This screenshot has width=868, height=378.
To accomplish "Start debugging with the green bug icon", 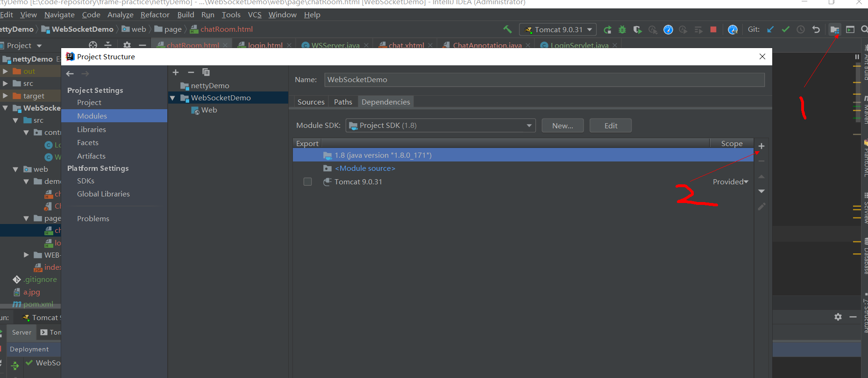I will [x=622, y=30].
